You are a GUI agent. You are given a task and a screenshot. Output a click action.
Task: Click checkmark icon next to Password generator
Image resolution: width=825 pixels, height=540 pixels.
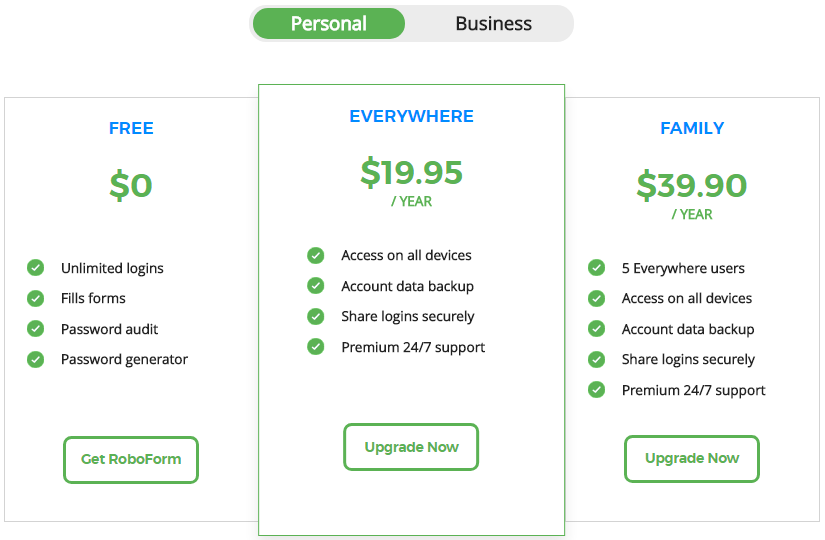36,359
